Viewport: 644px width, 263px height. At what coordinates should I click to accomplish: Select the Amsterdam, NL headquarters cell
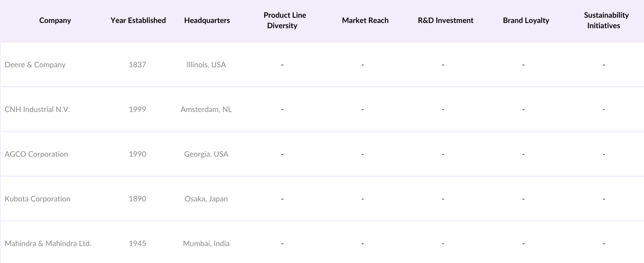click(x=206, y=110)
